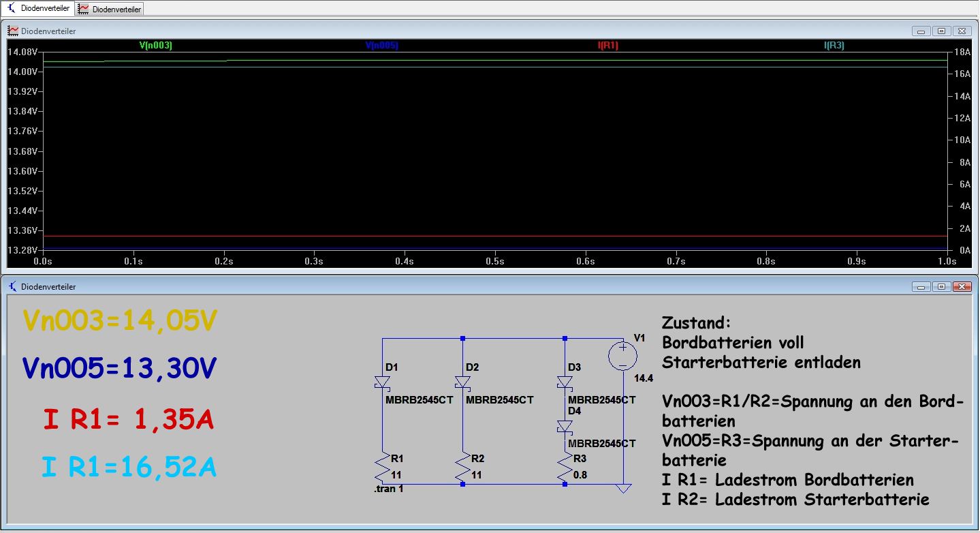Click the D3 diode symbol
The width and height of the screenshot is (980, 533).
[565, 382]
